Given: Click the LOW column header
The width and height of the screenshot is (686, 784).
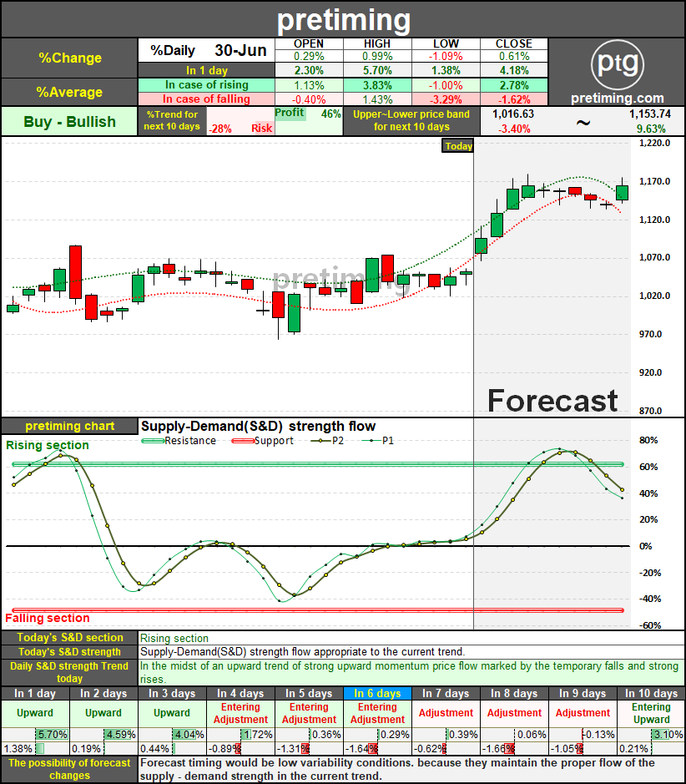Looking at the screenshot, I should tap(446, 43).
